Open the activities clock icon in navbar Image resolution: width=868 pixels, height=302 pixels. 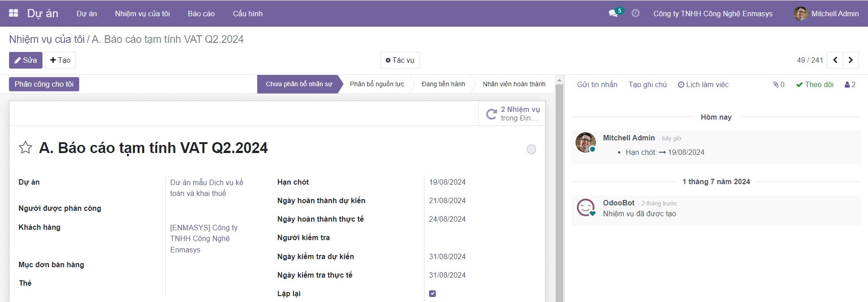[635, 14]
